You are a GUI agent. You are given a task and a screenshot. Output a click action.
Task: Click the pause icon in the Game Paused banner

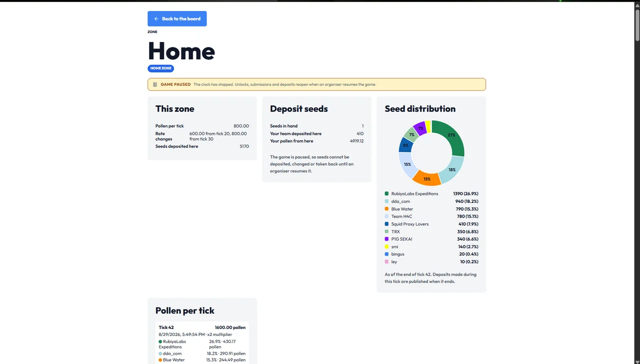point(155,84)
